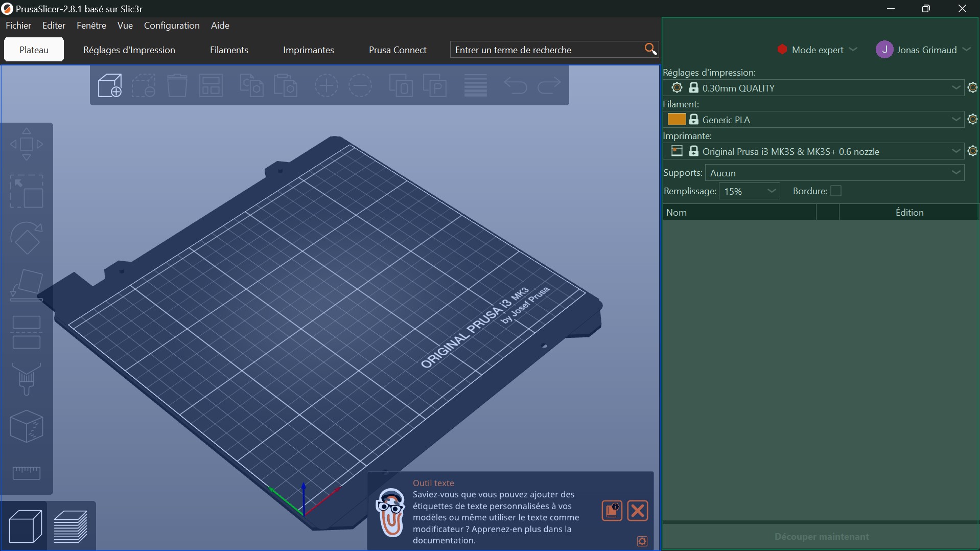Select the Move tool in left toolbar
The image size is (980, 551).
coord(27,144)
